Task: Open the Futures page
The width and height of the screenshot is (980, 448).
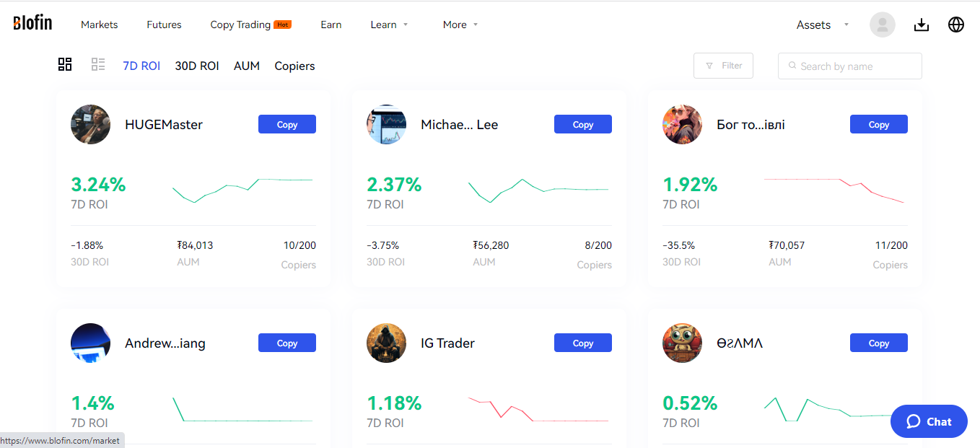Action: tap(164, 25)
